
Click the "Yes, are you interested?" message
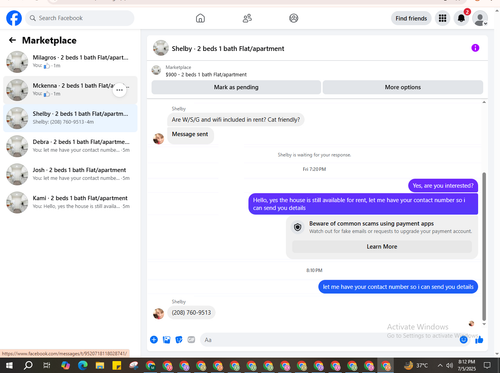pos(443,186)
